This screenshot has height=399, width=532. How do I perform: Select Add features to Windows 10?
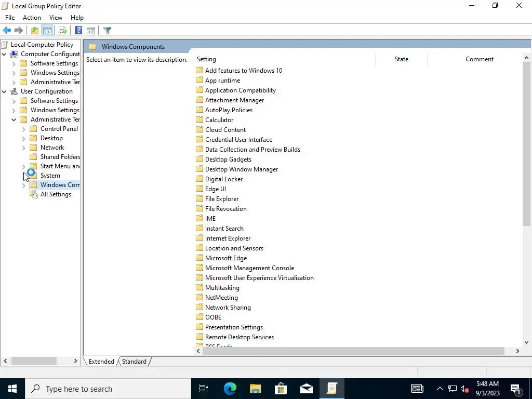244,71
